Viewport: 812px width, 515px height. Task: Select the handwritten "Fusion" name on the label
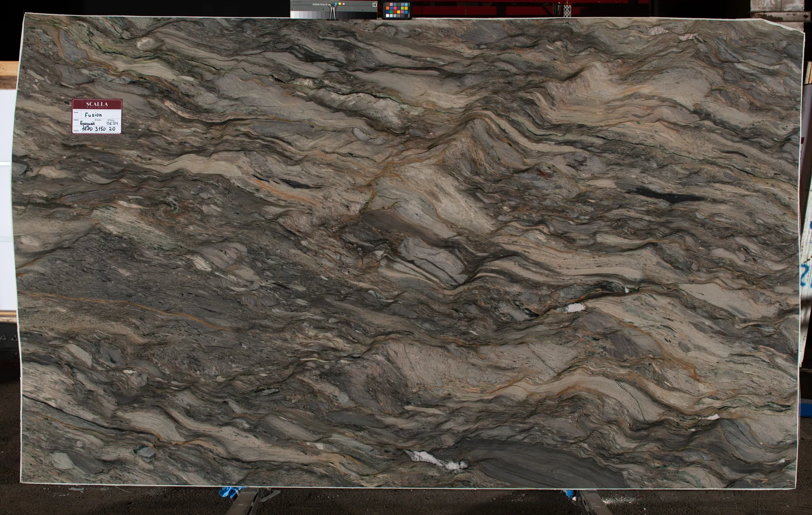click(93, 115)
